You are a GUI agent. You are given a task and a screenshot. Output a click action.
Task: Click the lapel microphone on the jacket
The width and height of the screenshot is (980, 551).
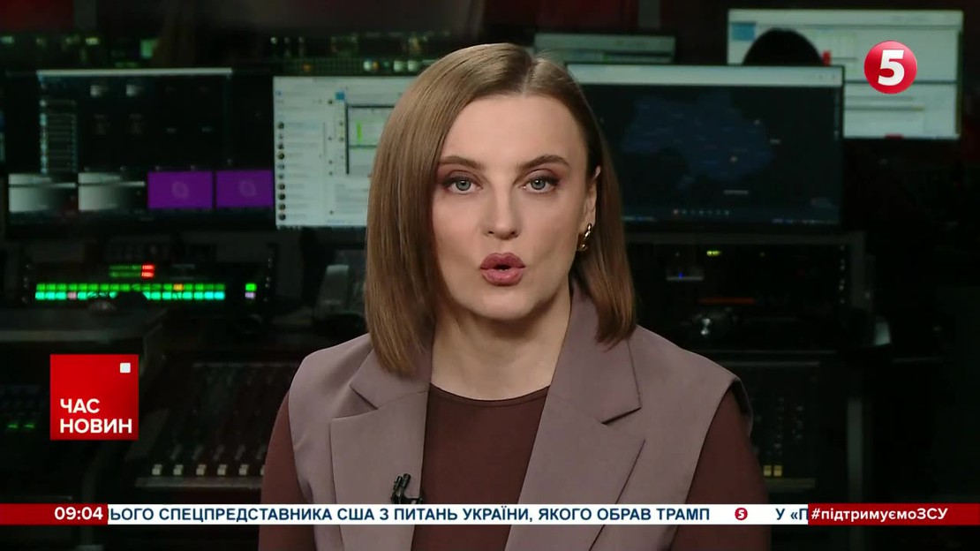tap(403, 487)
